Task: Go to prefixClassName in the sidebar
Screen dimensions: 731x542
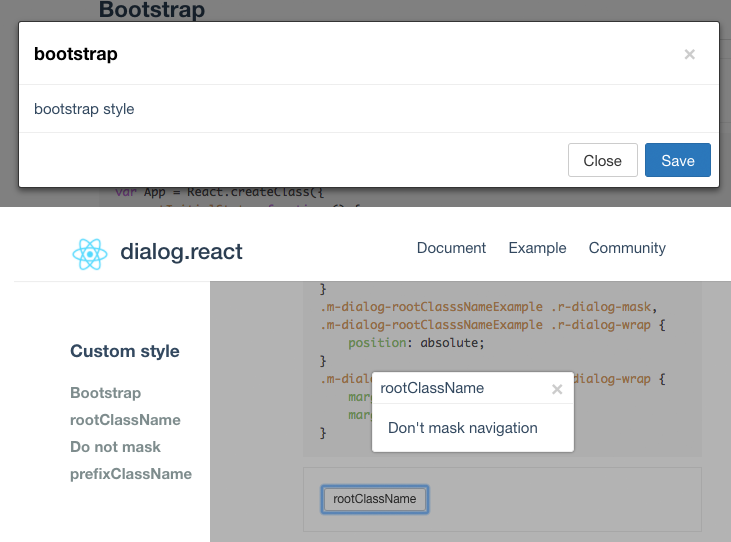Action: pyautogui.click(x=131, y=474)
